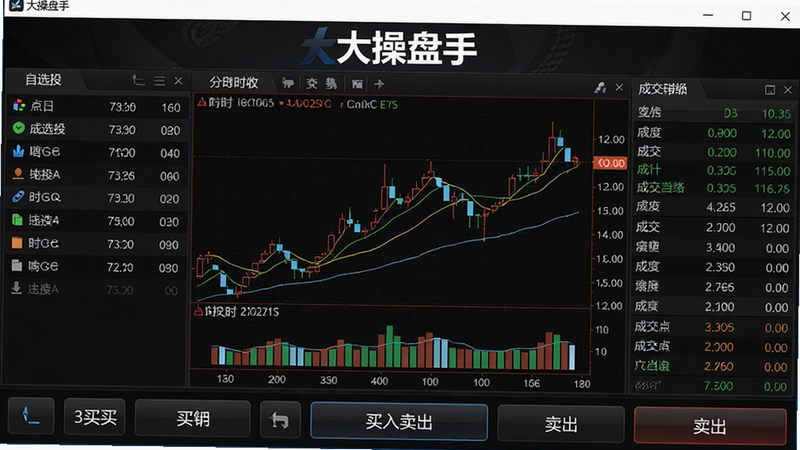Close the 成交销细 panel
800x450 pixels.
coord(788,90)
